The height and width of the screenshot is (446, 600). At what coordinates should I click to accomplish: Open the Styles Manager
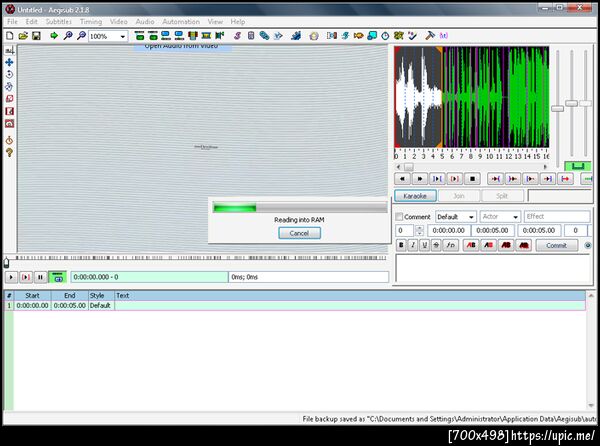[x=237, y=36]
